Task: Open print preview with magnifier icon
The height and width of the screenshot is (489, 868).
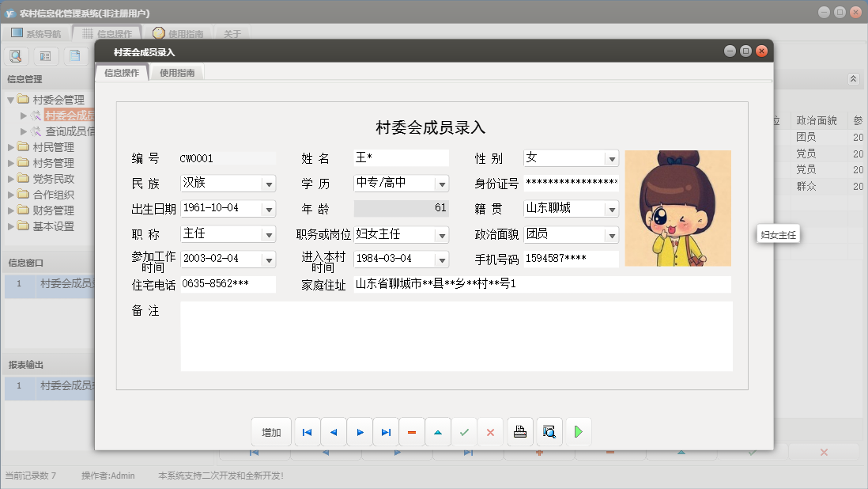Action: pos(549,432)
